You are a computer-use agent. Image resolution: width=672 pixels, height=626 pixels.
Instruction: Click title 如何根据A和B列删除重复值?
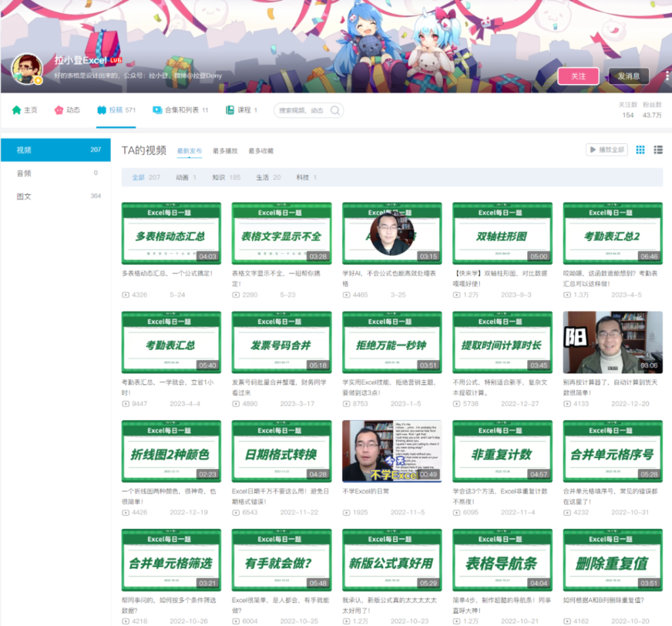coord(604,600)
